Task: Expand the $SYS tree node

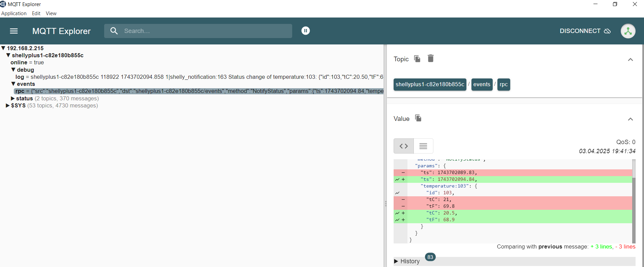Action: (x=8, y=105)
